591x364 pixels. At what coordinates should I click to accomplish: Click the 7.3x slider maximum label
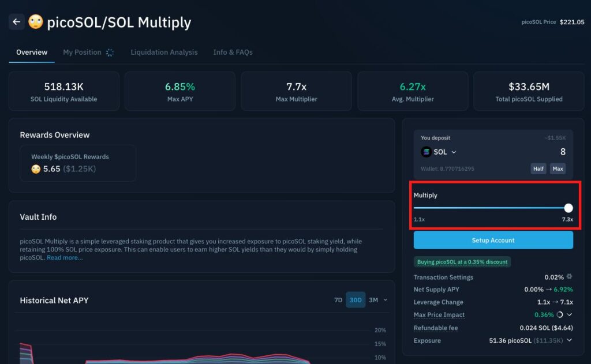click(567, 219)
